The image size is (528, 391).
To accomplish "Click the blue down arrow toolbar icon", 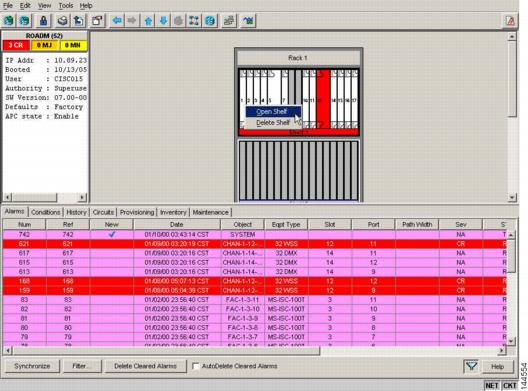I will 163,21.
